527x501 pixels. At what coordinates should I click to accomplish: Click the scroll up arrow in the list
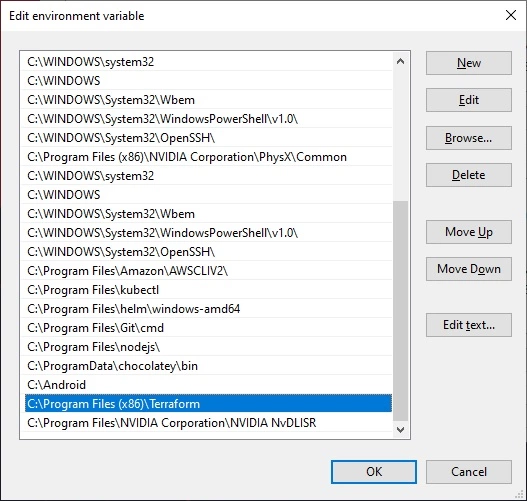click(400, 61)
